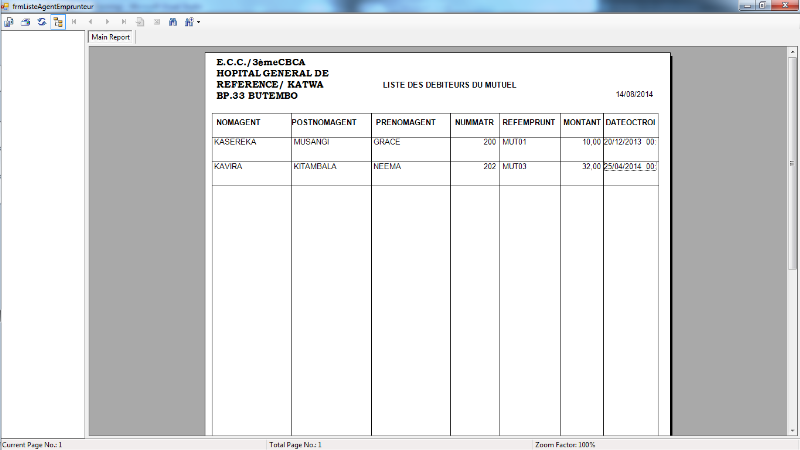Refresh the report with the refresh icon
The image size is (800, 450).
[x=42, y=22]
